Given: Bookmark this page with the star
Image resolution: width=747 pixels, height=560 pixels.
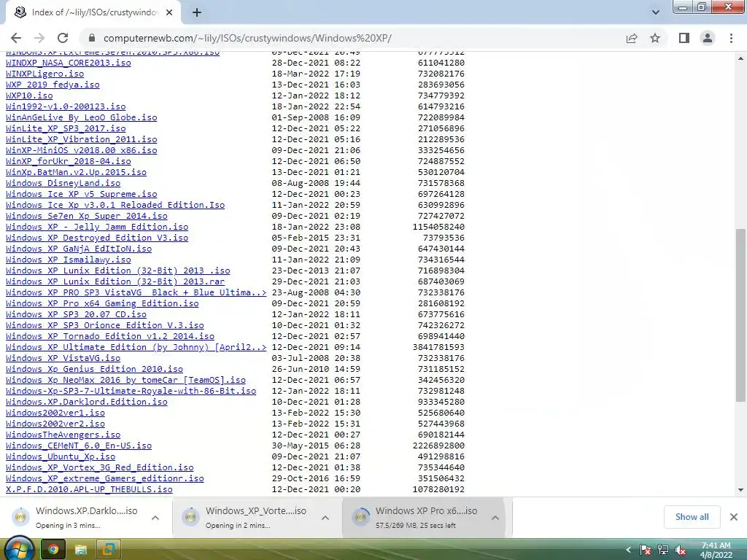Looking at the screenshot, I should (x=655, y=38).
